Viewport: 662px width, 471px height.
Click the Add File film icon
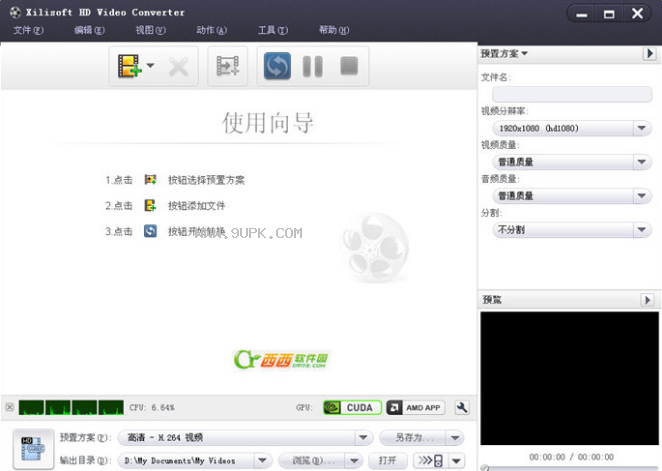point(129,66)
